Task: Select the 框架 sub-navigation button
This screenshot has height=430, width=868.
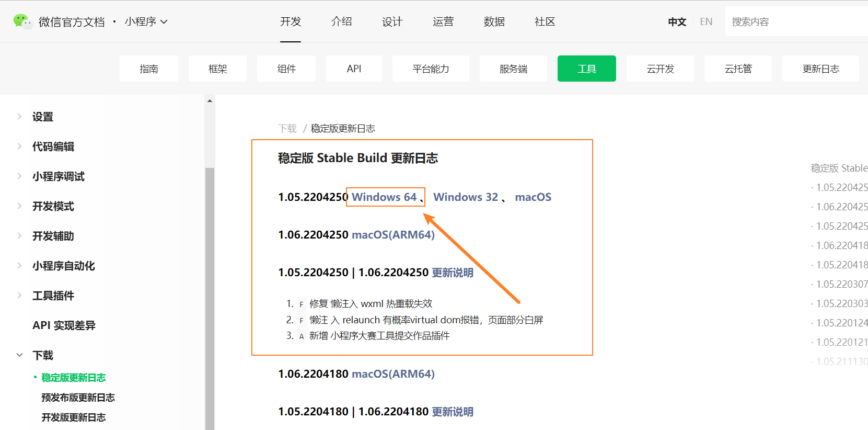Action: [x=217, y=69]
